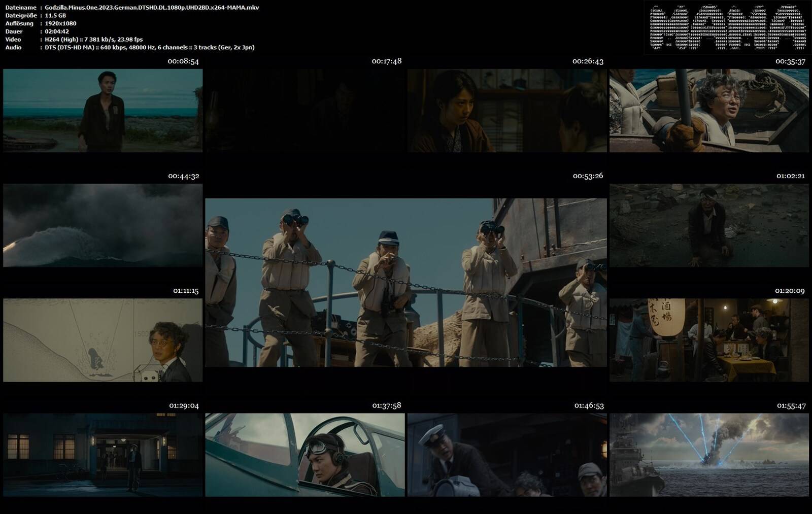Click the timestamp 00:17:48

coord(387,61)
